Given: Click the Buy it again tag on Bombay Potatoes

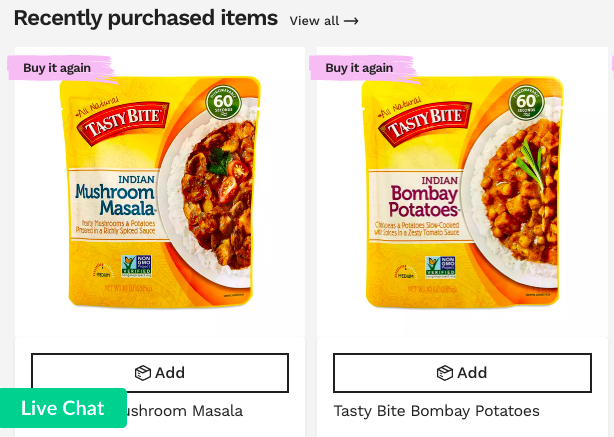Looking at the screenshot, I should 358,68.
